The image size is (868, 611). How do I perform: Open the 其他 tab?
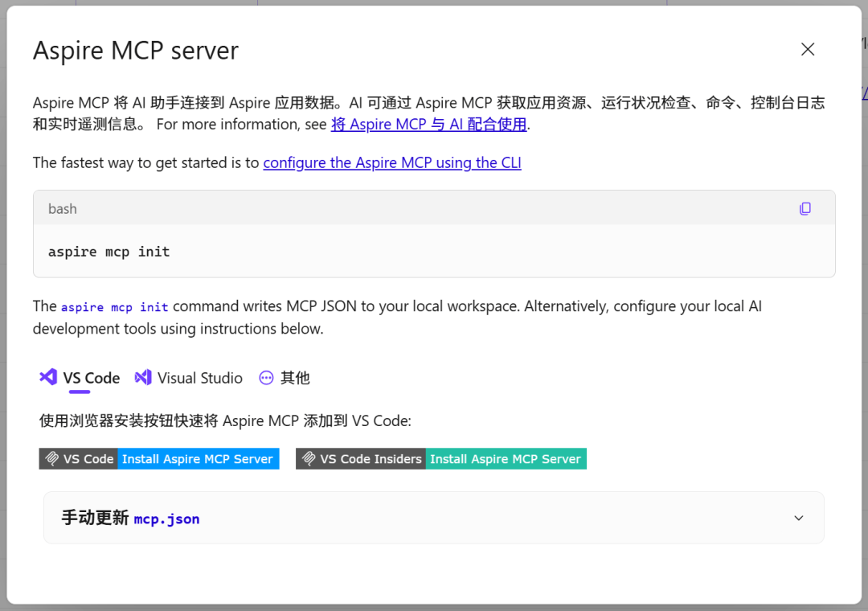295,377
